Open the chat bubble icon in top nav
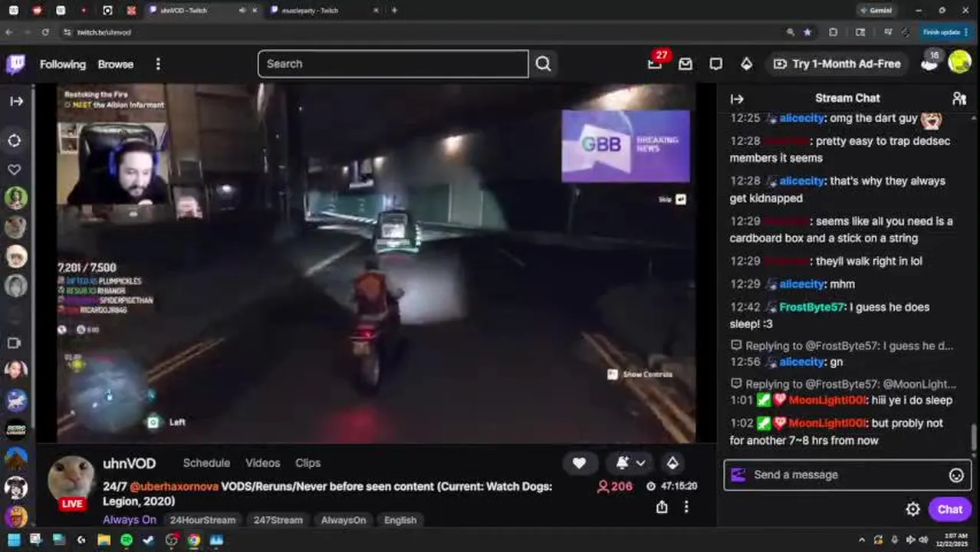 pyautogui.click(x=715, y=64)
